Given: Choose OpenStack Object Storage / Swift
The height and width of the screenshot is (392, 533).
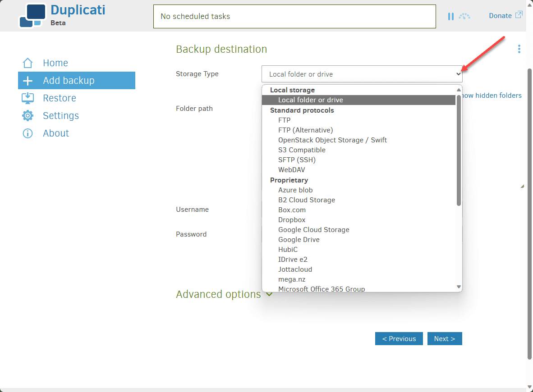Looking at the screenshot, I should (358, 140).
